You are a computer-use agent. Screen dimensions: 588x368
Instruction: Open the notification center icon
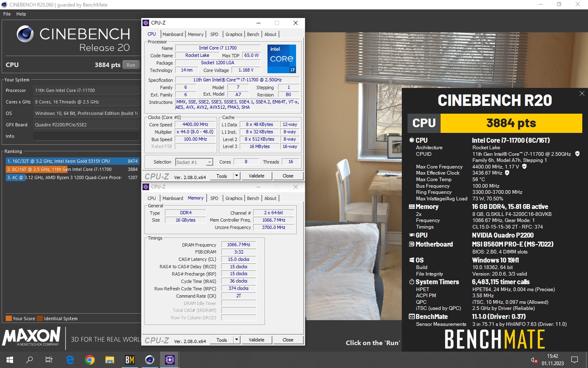pyautogui.click(x=575, y=360)
